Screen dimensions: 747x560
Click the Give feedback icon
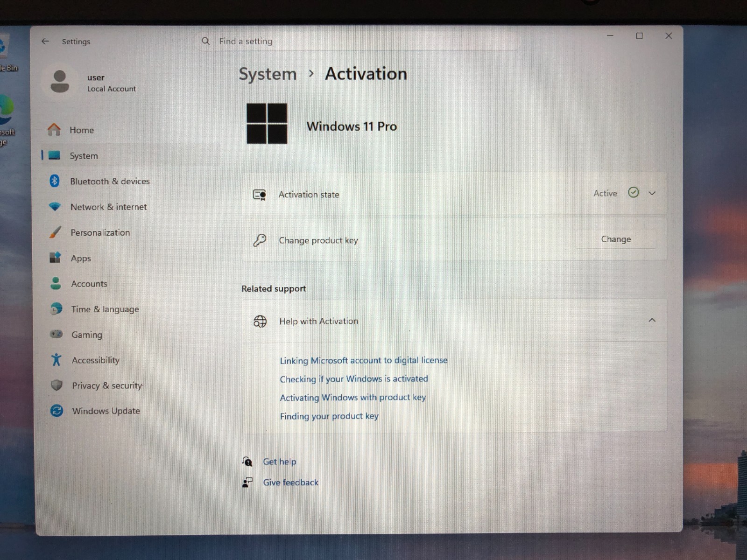point(247,482)
